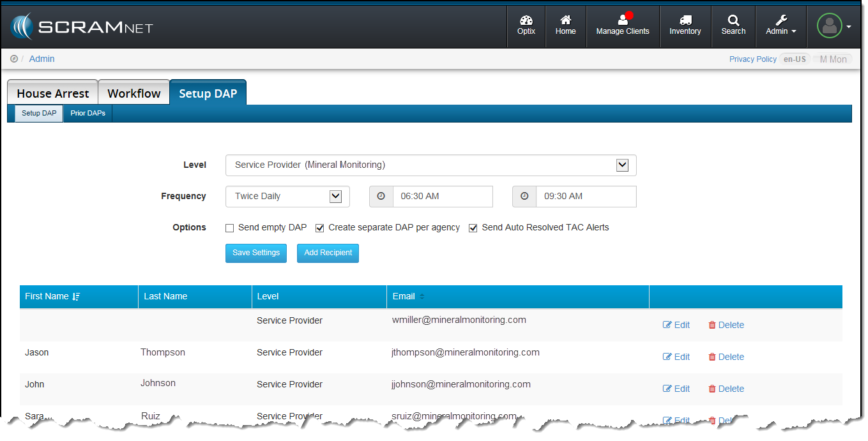Image resolution: width=868 pixels, height=441 pixels.
Task: Switch to the House Arrest tab
Action: pyautogui.click(x=52, y=93)
